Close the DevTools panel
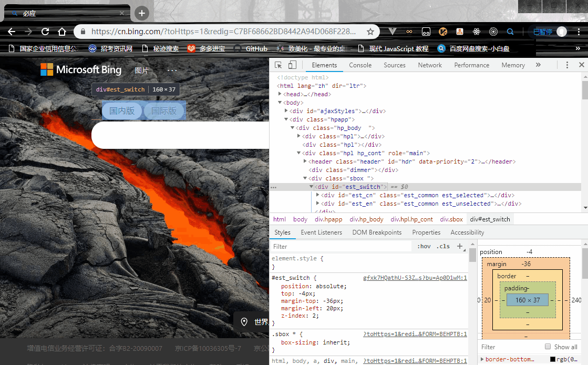588x365 pixels. (582, 65)
